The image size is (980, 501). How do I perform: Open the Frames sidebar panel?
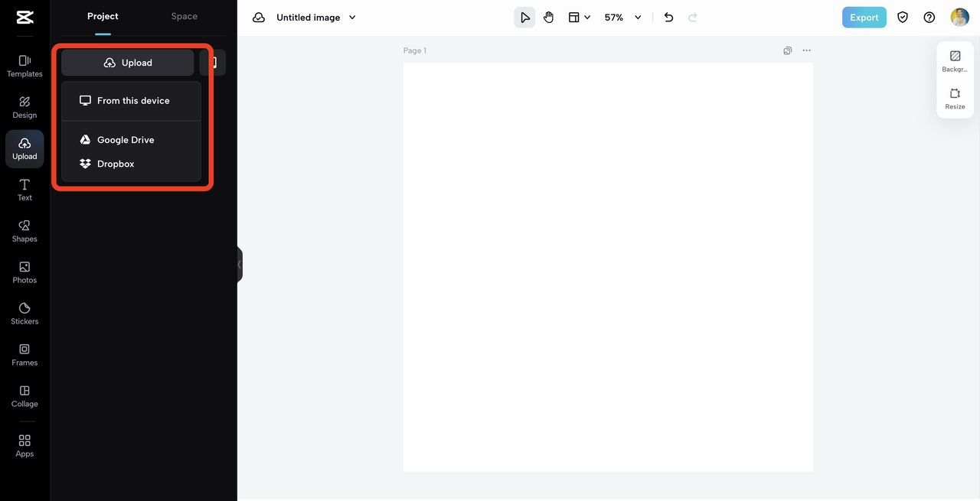pos(24,355)
